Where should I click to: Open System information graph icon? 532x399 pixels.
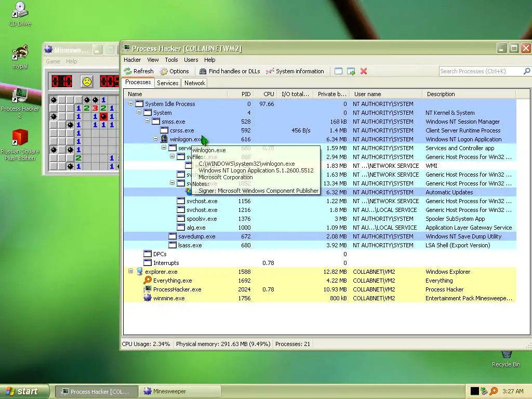(270, 71)
